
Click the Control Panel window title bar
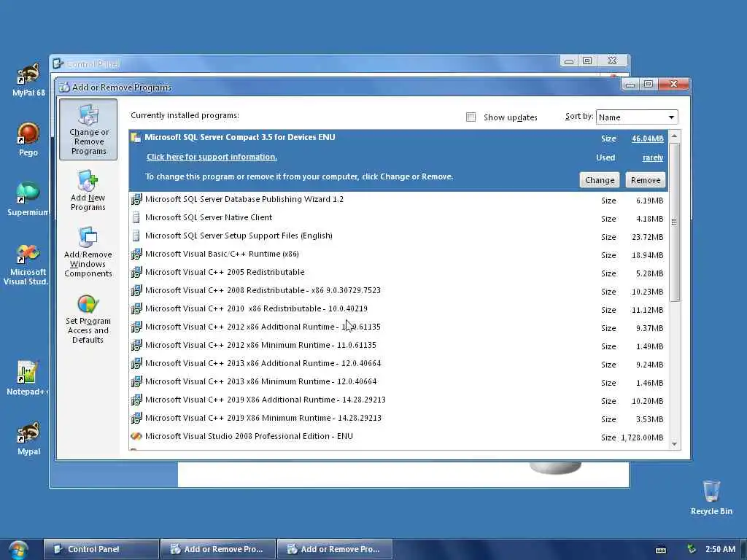pyautogui.click(x=305, y=63)
